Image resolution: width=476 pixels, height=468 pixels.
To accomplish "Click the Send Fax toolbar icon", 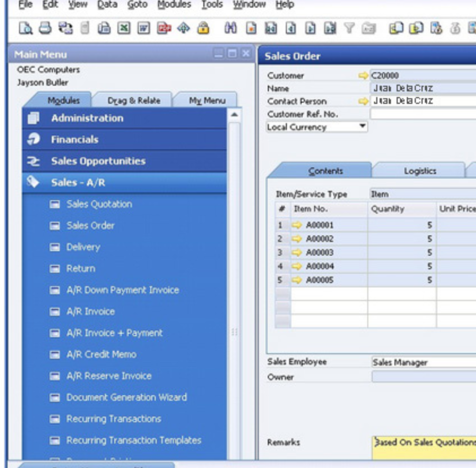I will (104, 28).
